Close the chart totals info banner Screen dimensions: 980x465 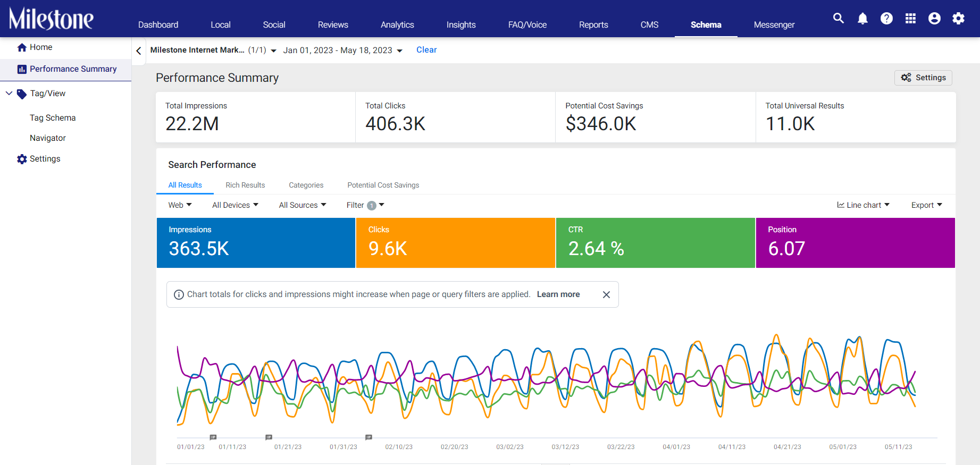pyautogui.click(x=606, y=294)
